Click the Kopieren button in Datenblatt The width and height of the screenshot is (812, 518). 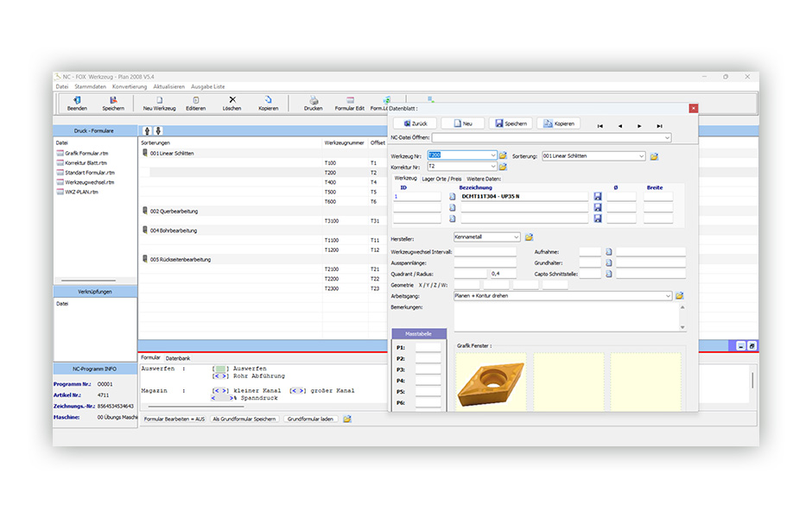pyautogui.click(x=559, y=123)
